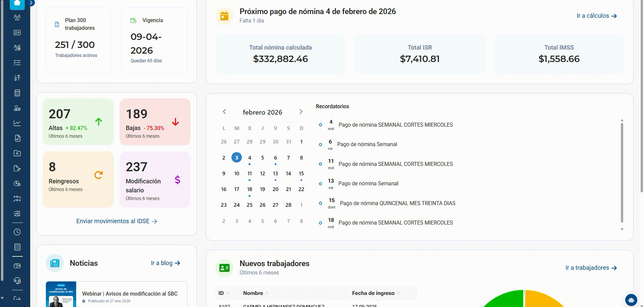The image size is (644, 307).
Task: Select February 18 in the calendar
Action: click(250, 189)
